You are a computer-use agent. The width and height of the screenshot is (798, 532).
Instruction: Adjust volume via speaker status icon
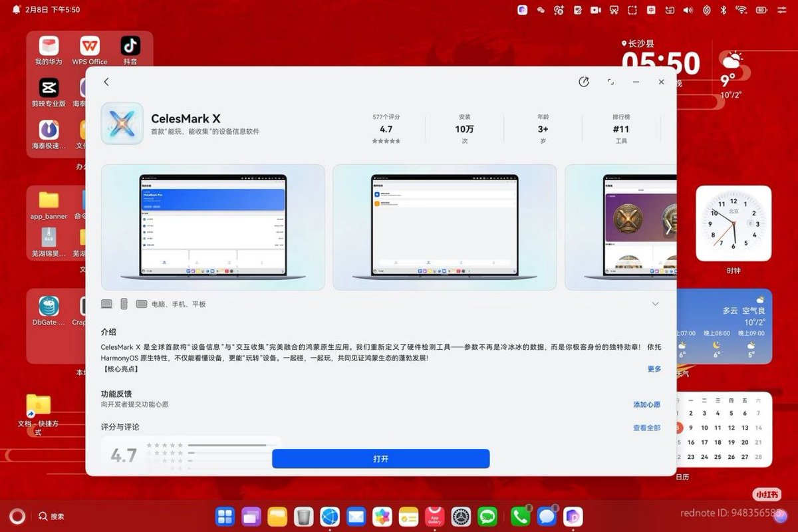click(688, 10)
